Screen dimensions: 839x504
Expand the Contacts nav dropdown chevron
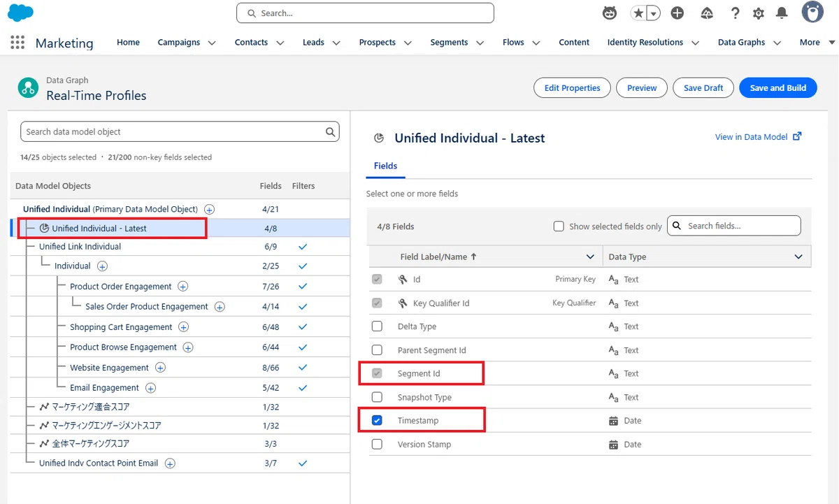coord(280,43)
